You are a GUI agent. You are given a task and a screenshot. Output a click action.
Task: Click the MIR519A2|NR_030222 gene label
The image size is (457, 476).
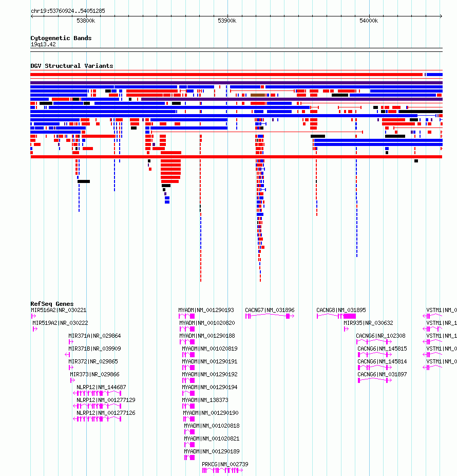coord(60,323)
